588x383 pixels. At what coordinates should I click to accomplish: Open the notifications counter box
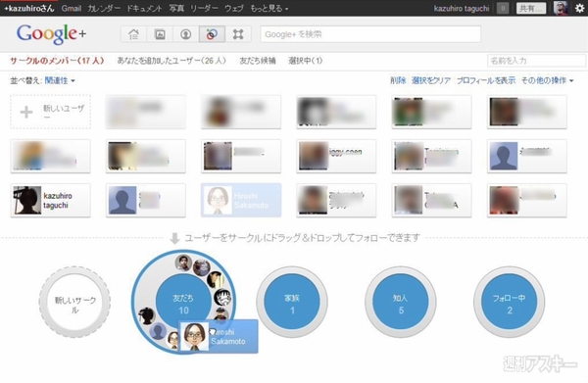pos(503,8)
